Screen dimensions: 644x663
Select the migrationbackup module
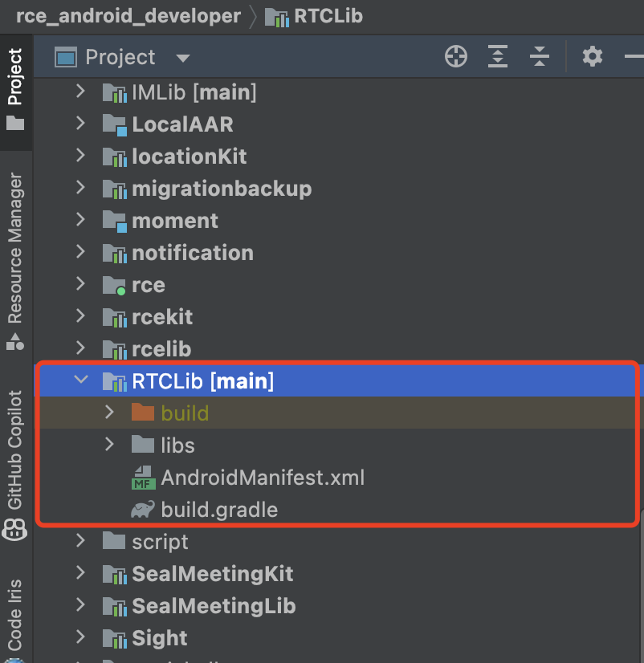(221, 189)
